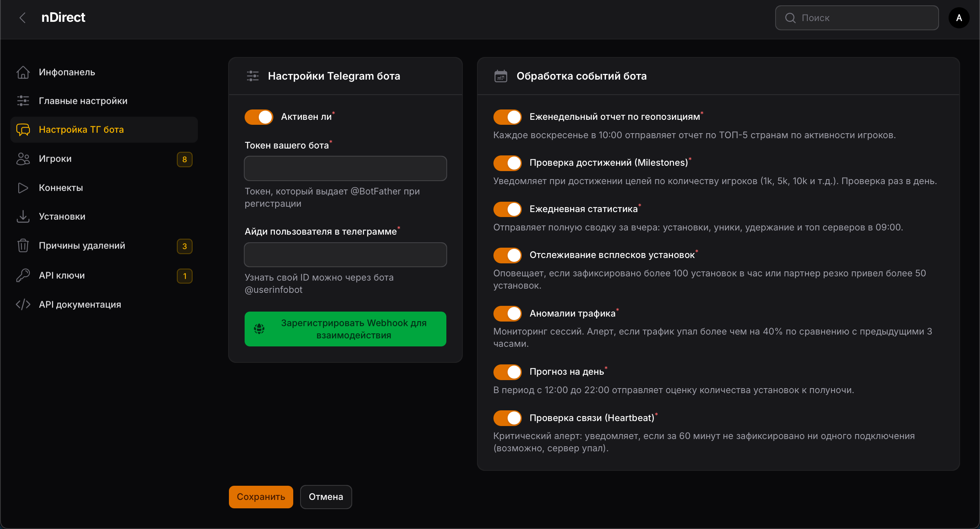Turn off Аномалии трафика switch

[507, 313]
